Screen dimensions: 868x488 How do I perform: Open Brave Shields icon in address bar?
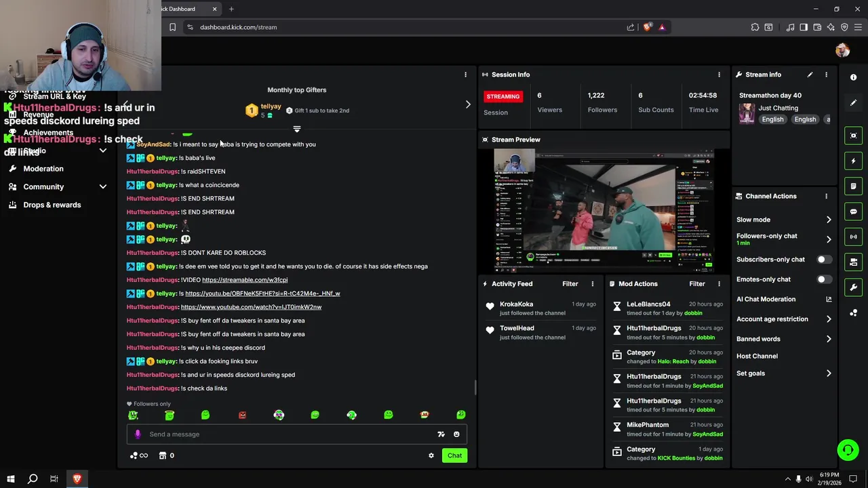point(648,27)
